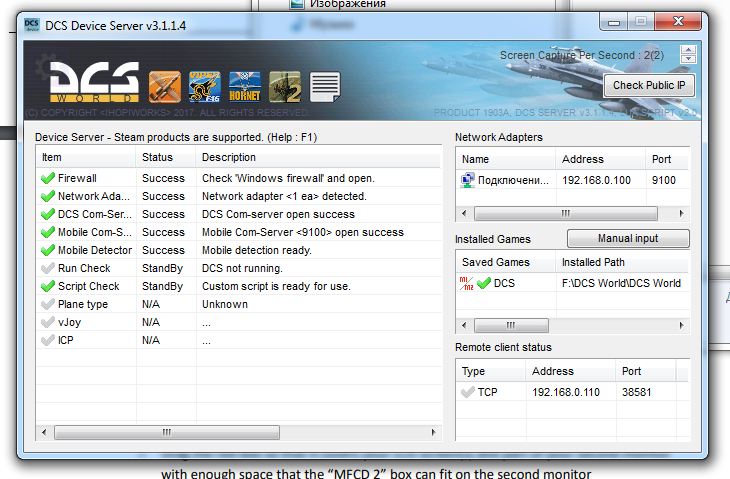Viewport: 730px width, 479px height.
Task: Click the Network Adapters Address column header
Action: 601,159
